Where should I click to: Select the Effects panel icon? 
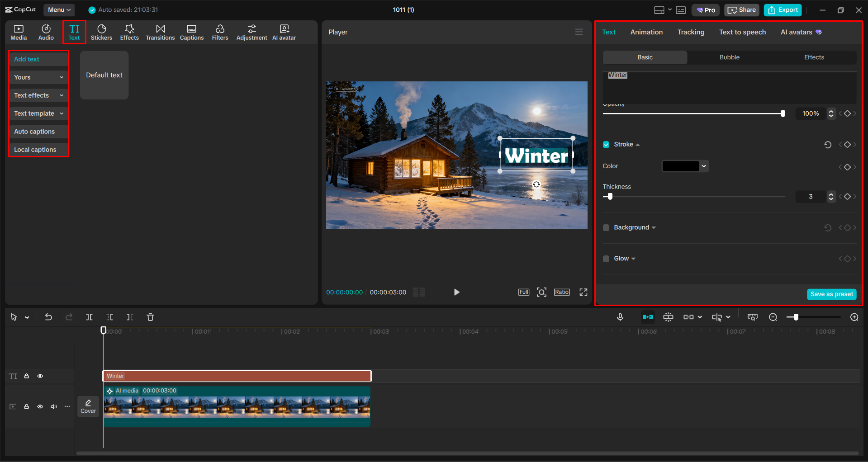click(129, 32)
